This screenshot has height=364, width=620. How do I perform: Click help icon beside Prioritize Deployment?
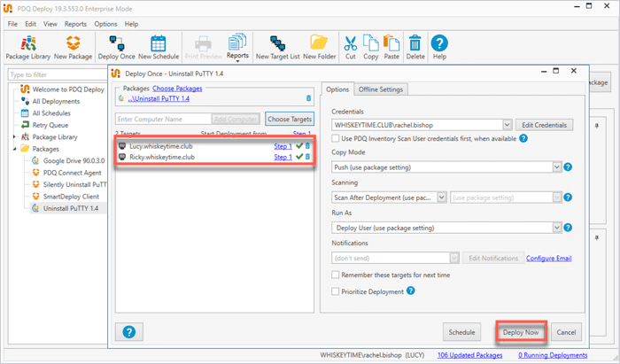(411, 291)
